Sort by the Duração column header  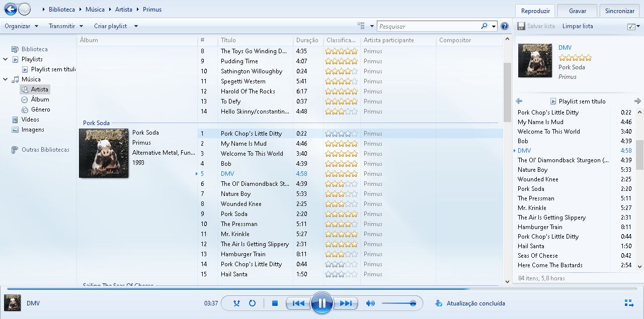308,40
